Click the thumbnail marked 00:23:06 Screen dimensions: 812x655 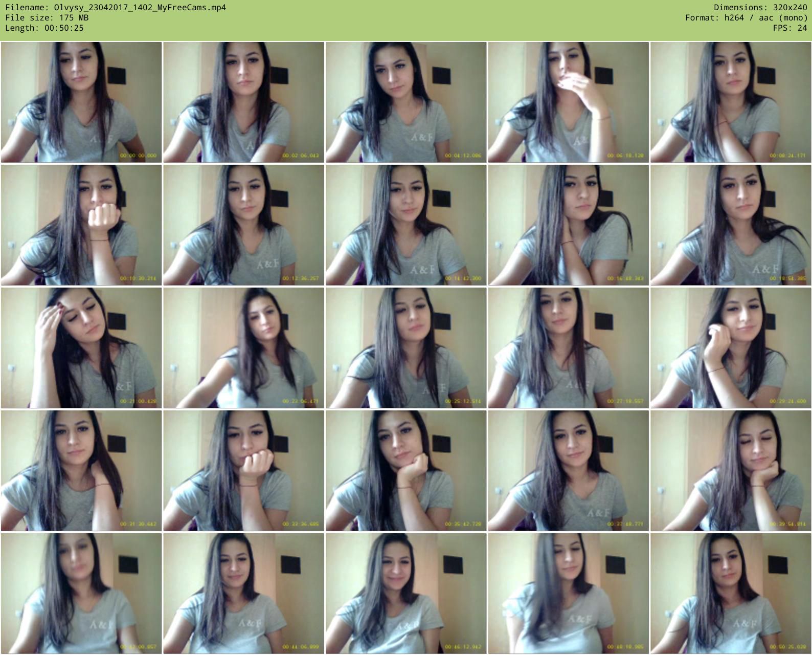(x=243, y=348)
